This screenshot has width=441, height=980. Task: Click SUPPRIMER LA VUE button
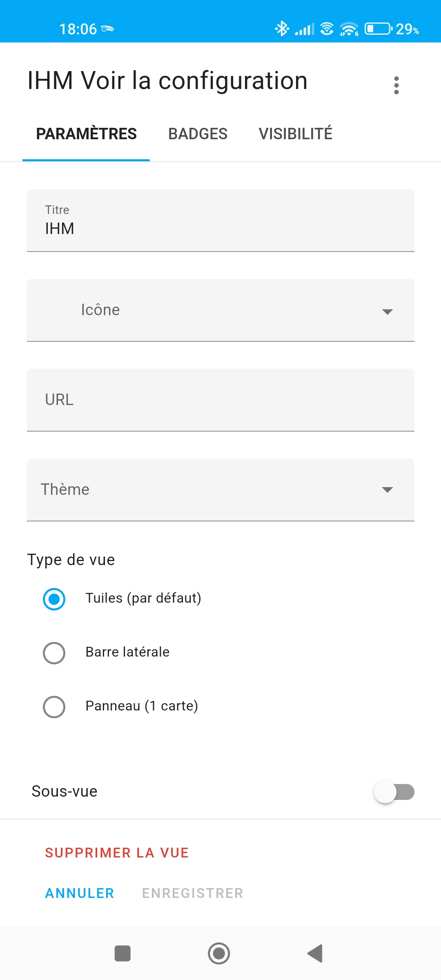tap(117, 853)
